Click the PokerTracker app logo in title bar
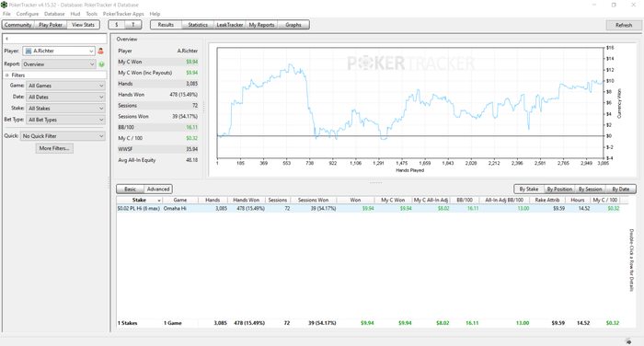 (x=4, y=5)
